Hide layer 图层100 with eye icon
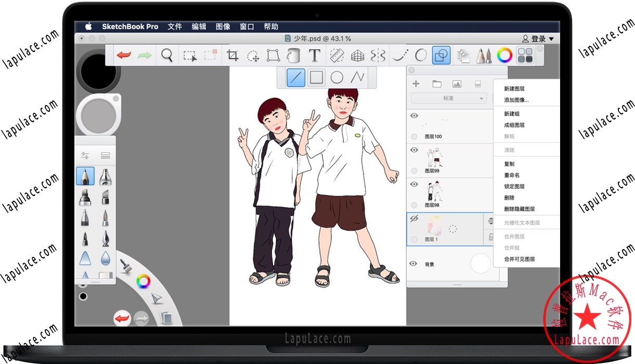The width and height of the screenshot is (635, 364). click(414, 116)
